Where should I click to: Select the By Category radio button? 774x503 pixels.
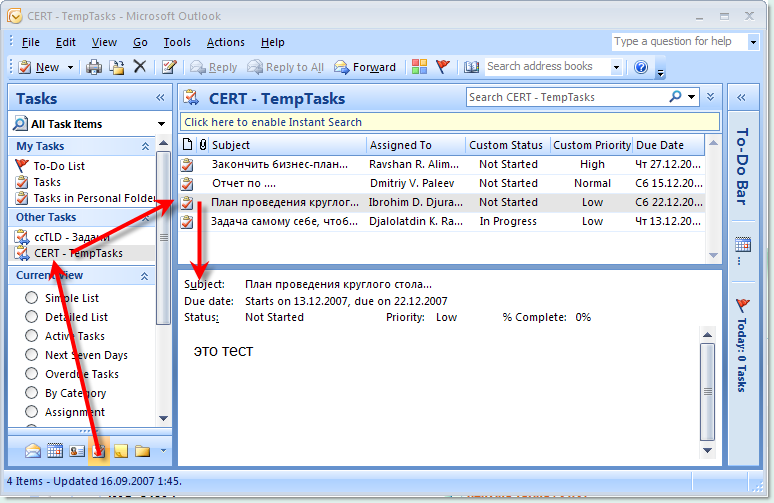(32, 392)
